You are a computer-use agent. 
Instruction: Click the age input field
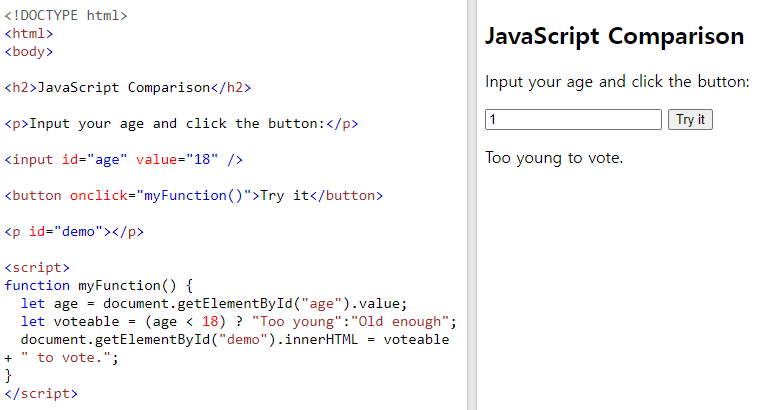point(573,119)
